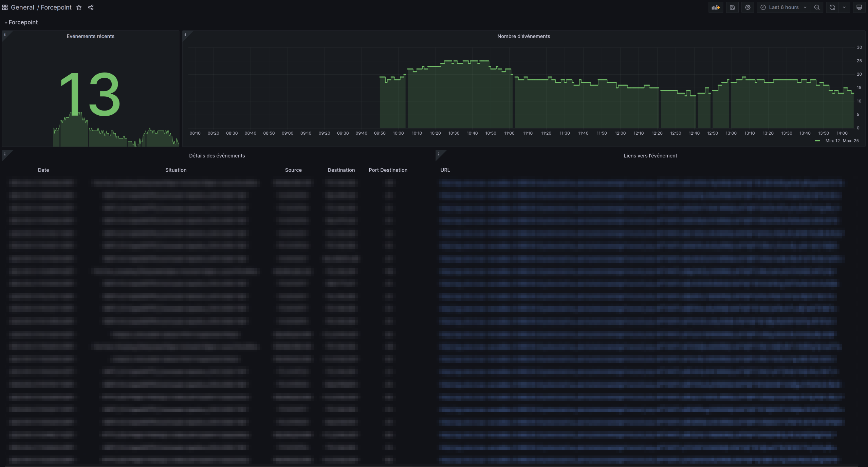The width and height of the screenshot is (868, 467).
Task: Click the 08:10 time axis label
Action: click(x=195, y=133)
